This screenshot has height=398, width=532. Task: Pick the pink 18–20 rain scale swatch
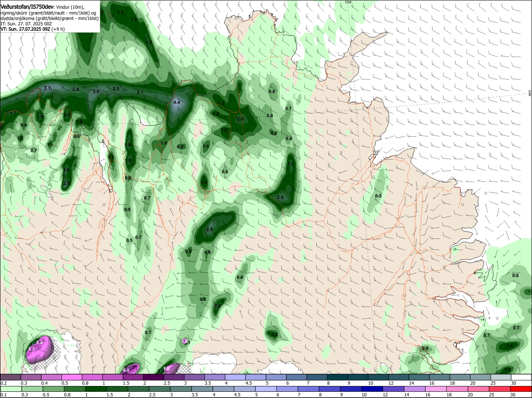click(458, 389)
